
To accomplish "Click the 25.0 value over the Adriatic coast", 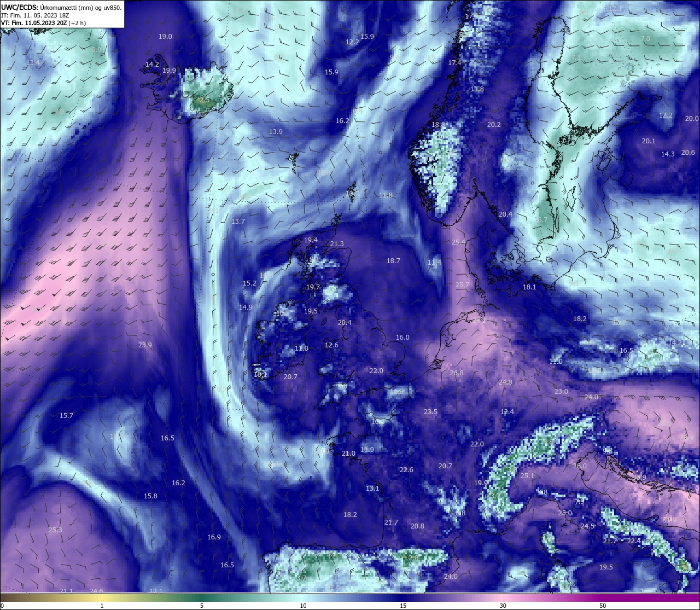I will point(565,513).
